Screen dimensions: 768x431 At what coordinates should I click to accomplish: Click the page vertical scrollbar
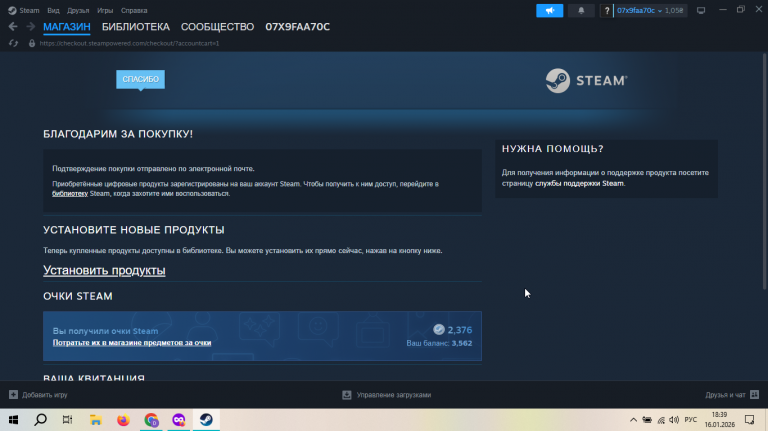point(765,171)
